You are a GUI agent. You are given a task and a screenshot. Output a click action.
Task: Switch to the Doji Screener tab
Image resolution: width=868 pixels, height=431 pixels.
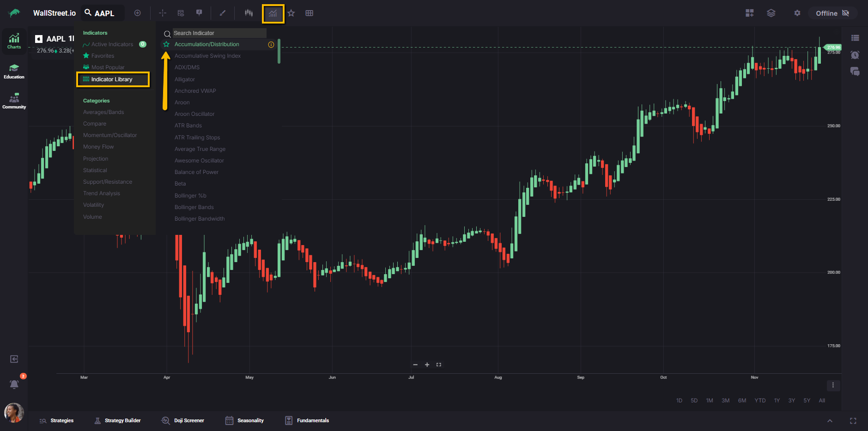pos(183,420)
